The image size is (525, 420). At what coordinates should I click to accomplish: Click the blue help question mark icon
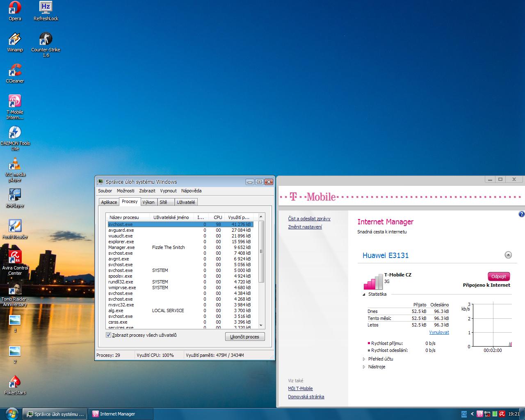[x=521, y=214]
